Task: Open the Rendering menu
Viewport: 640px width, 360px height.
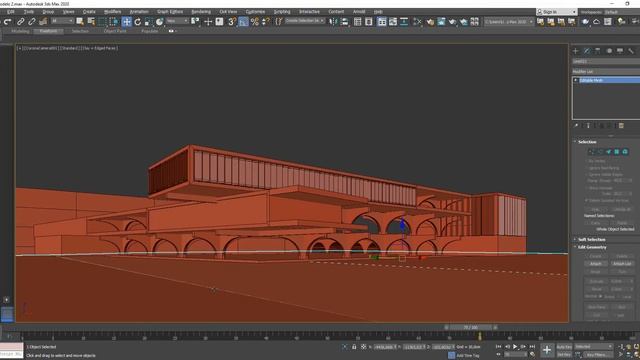Action: [x=201, y=12]
